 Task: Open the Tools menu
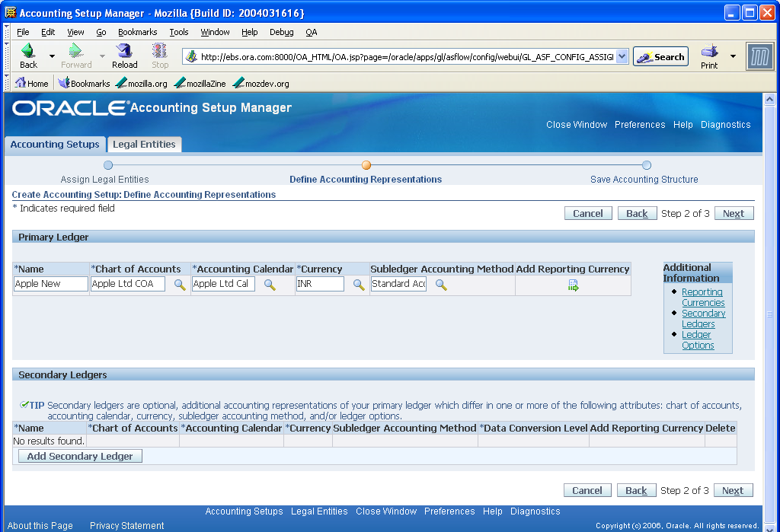point(178,32)
